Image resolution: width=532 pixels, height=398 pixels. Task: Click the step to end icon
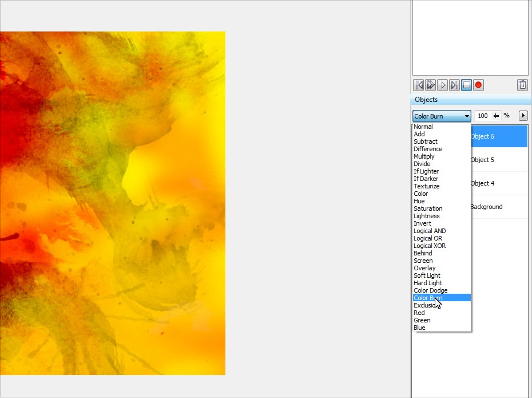click(455, 85)
